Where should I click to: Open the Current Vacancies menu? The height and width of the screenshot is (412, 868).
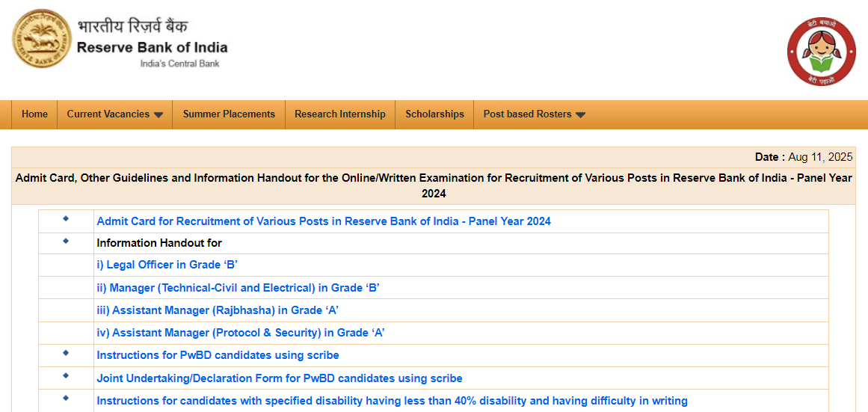pyautogui.click(x=108, y=114)
